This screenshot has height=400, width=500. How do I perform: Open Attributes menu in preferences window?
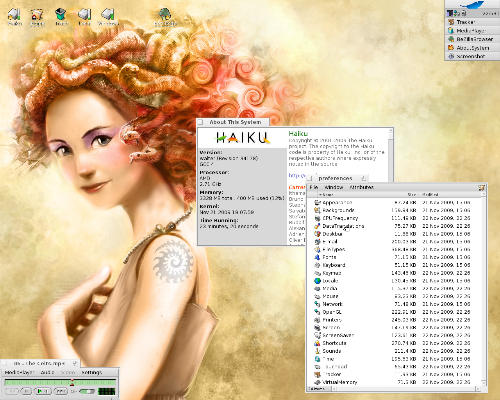tap(361, 187)
